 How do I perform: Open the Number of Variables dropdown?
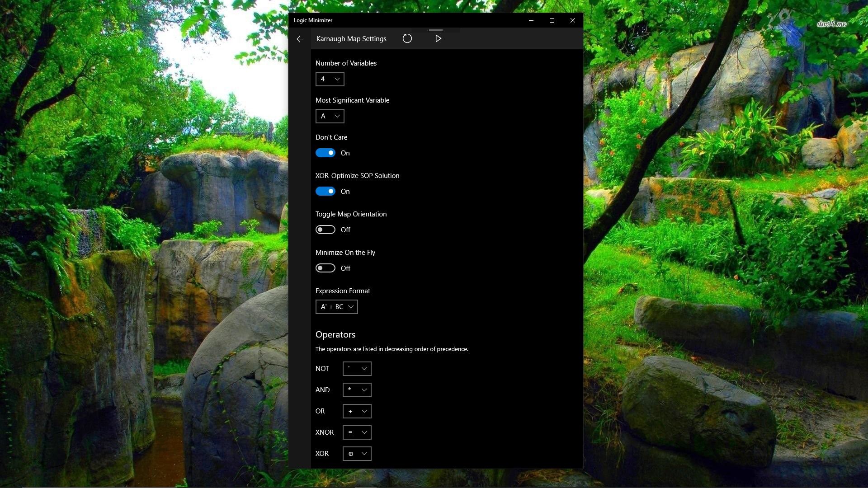(x=330, y=79)
